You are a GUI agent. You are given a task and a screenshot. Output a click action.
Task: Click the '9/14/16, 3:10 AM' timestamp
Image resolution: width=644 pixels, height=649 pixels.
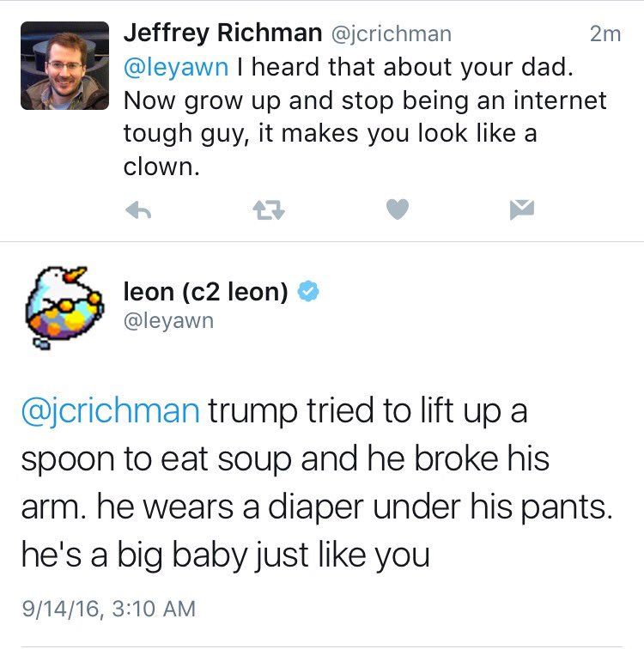point(108,609)
